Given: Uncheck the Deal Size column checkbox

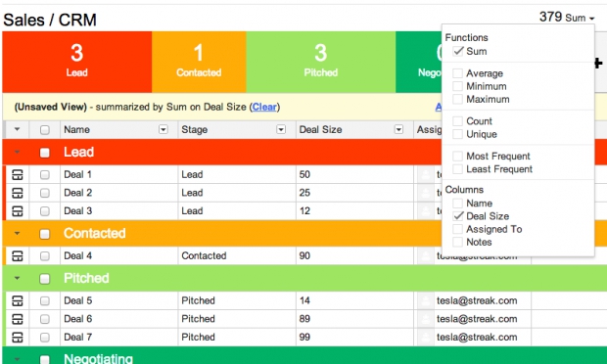Looking at the screenshot, I should pyautogui.click(x=458, y=216).
